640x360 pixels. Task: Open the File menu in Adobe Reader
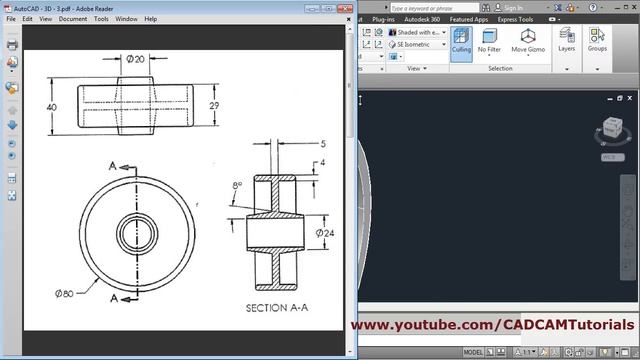(x=11, y=19)
